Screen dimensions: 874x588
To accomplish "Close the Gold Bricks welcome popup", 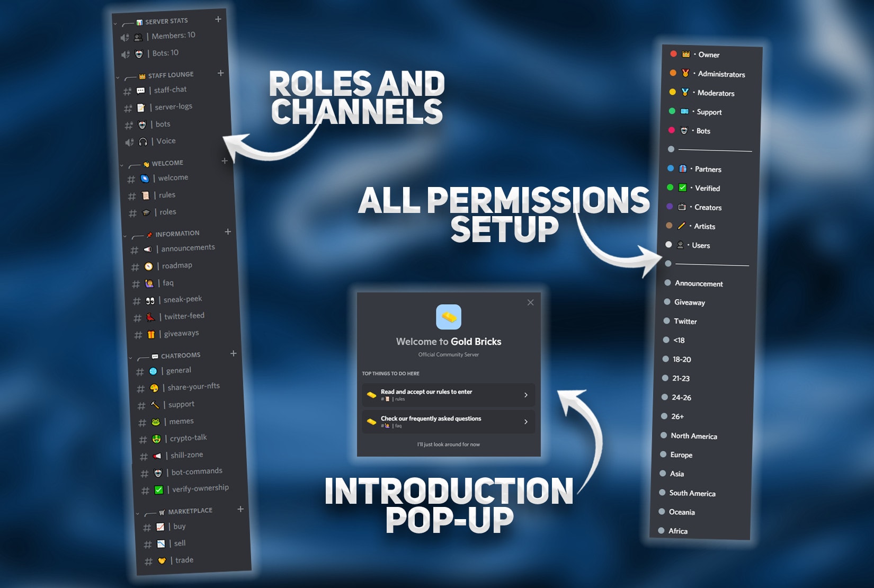I will (x=530, y=302).
